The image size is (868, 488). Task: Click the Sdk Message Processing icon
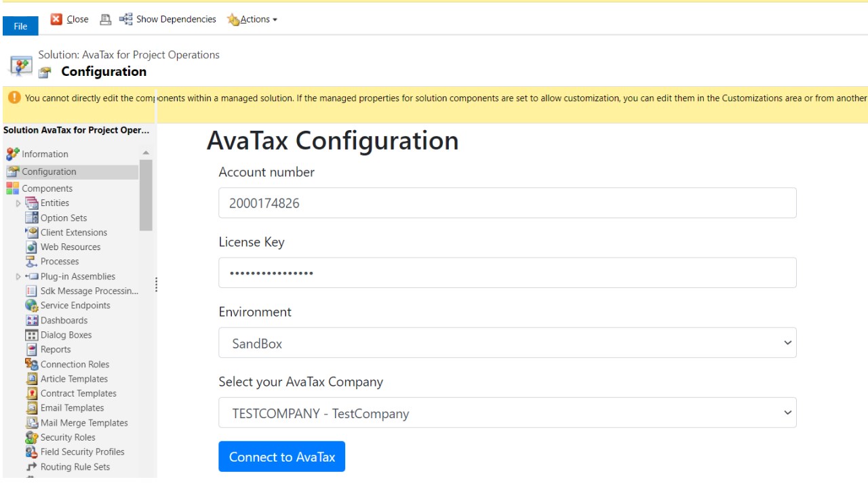click(31, 291)
